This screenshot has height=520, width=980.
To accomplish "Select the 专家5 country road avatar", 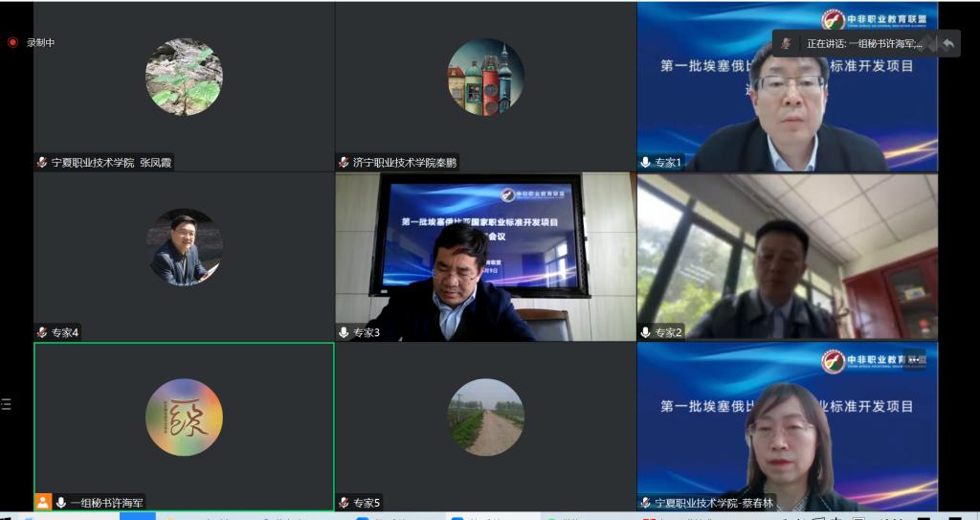I will point(485,417).
